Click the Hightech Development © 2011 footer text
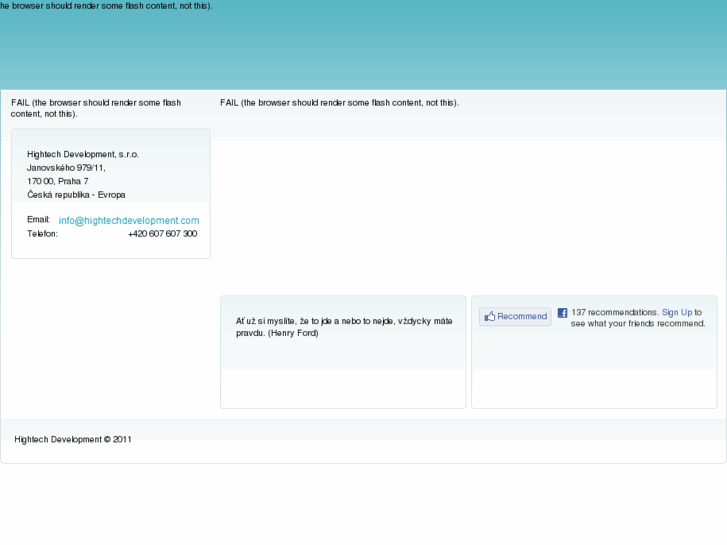Image resolution: width=727 pixels, height=545 pixels. 73,439
